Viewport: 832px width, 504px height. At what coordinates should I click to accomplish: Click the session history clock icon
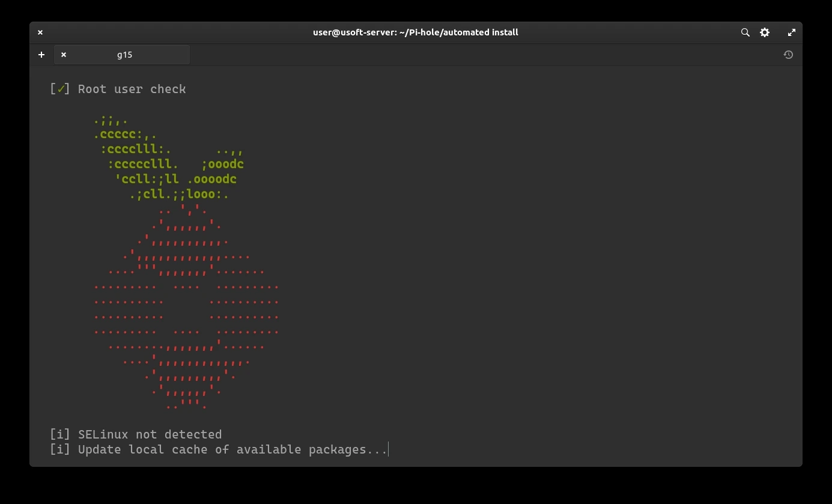(788, 55)
